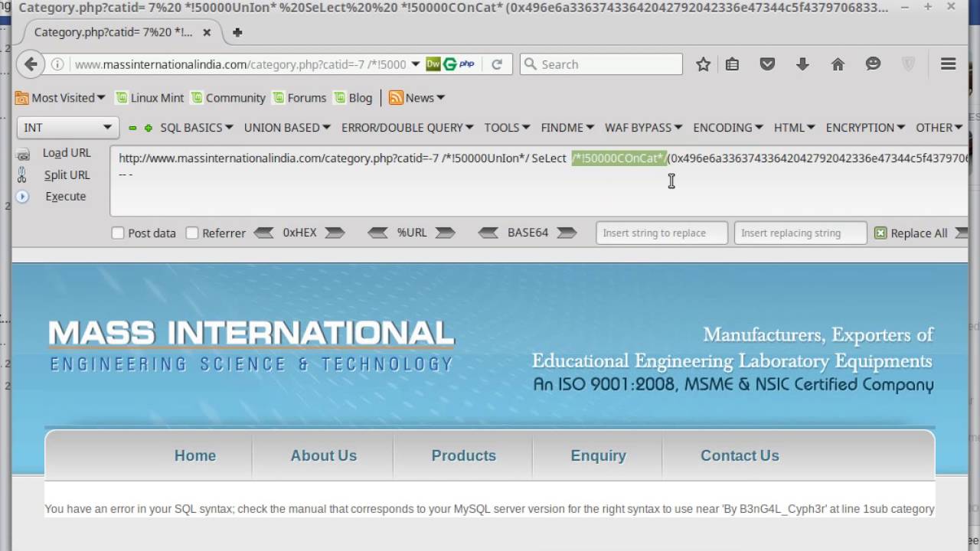Click the HackBar green minus icon
The image size is (980, 551).
(132, 128)
